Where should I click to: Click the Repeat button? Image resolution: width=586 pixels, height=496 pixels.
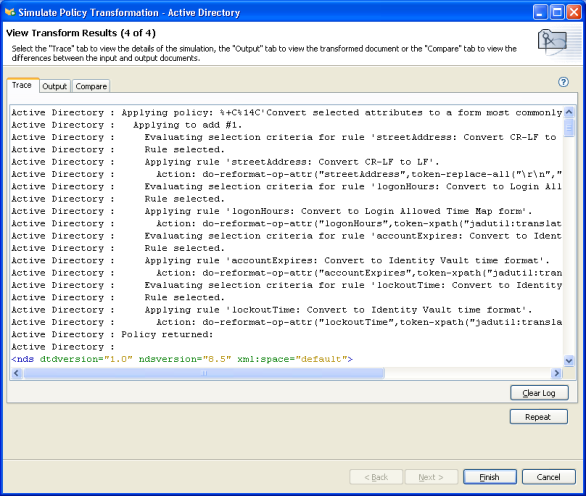539,417
